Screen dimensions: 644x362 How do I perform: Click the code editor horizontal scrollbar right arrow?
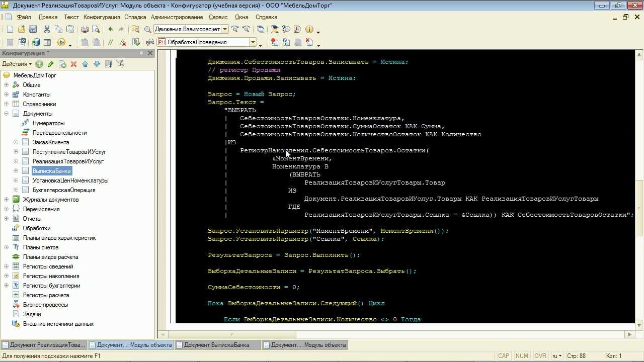(630, 334)
